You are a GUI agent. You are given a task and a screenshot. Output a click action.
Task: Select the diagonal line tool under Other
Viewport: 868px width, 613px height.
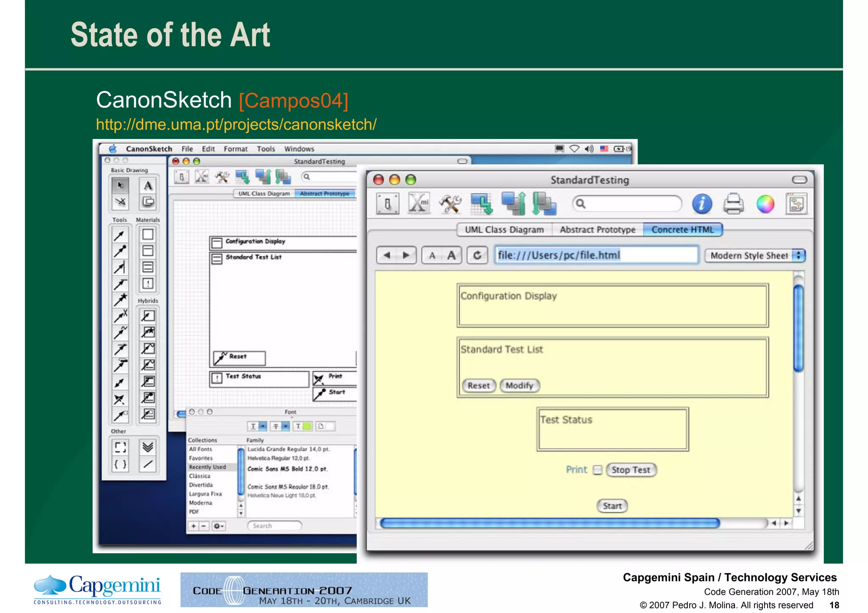147,464
